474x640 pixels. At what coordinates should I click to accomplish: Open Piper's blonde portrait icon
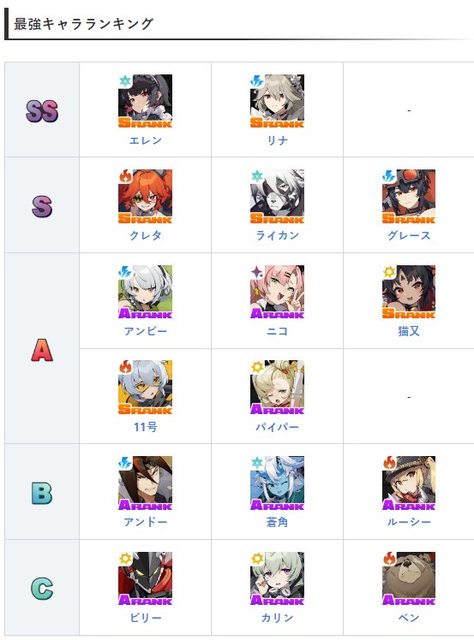277,387
